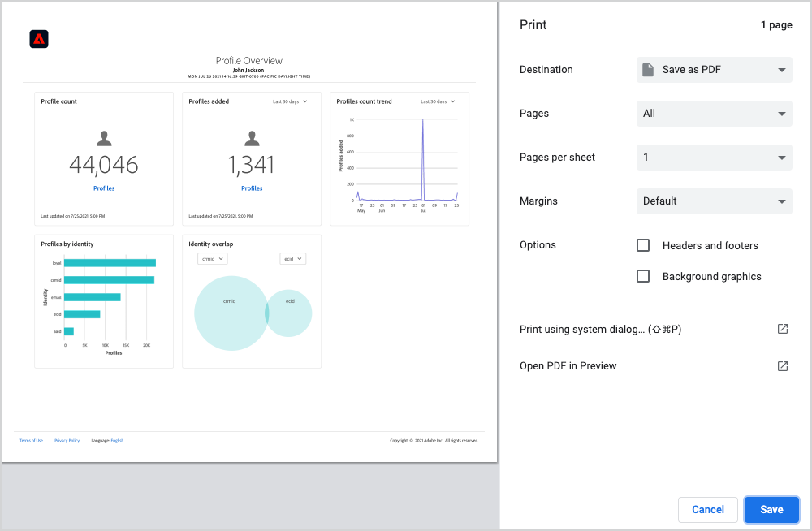Open the ecid selector in Identity overlap
The height and width of the screenshot is (531, 812).
click(293, 258)
